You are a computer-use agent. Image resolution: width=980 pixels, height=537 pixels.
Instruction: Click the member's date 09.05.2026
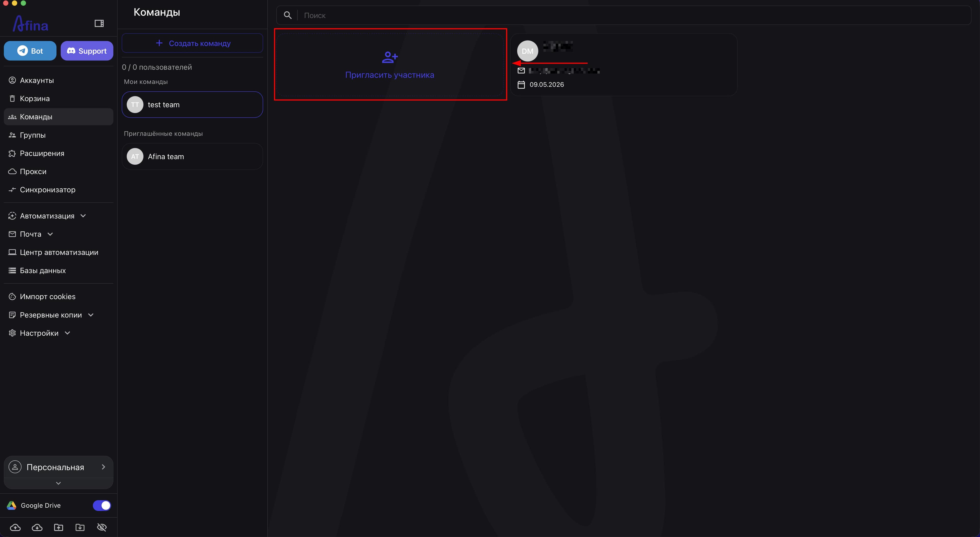pyautogui.click(x=547, y=84)
